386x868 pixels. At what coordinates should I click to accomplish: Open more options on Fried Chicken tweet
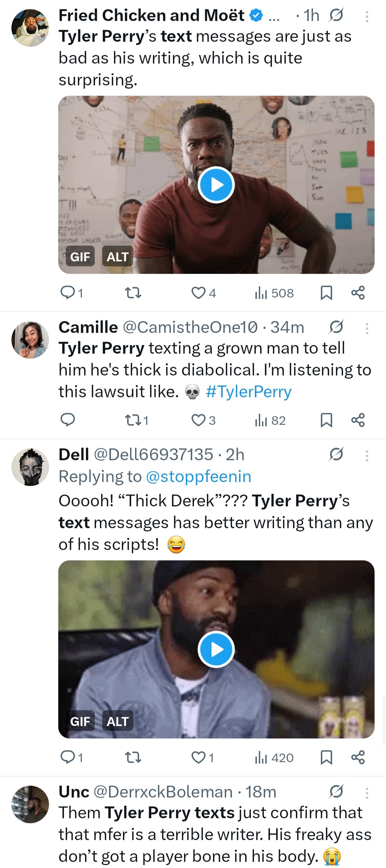tap(367, 16)
